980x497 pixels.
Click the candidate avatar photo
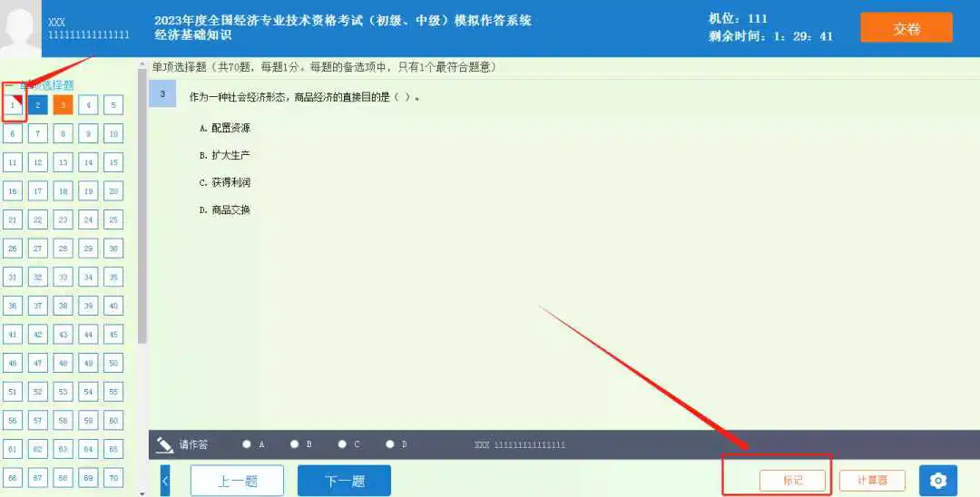[20, 28]
